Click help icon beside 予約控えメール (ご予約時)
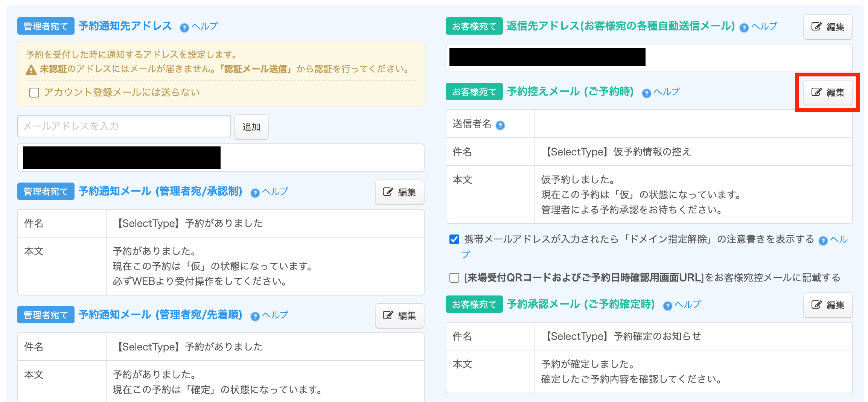Screen dimensions: 868x402 [x=646, y=93]
